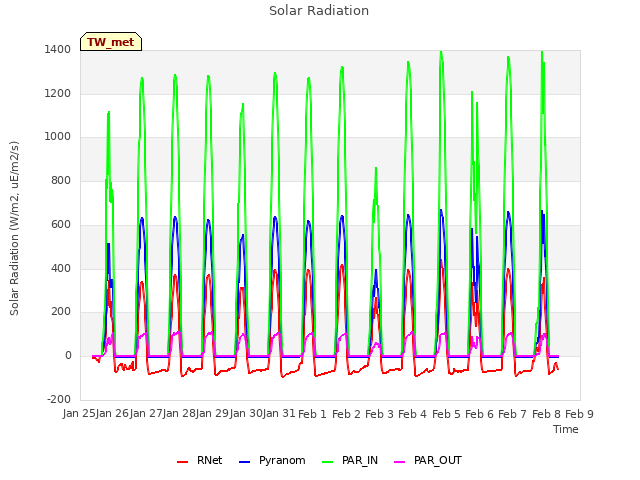Viewport: 640px width, 480px height.
Task: Click the Feb 4 x-axis date label
Action: tap(412, 414)
